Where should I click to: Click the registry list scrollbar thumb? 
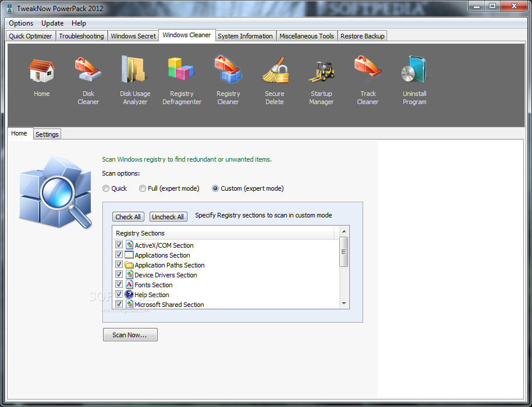[343, 252]
